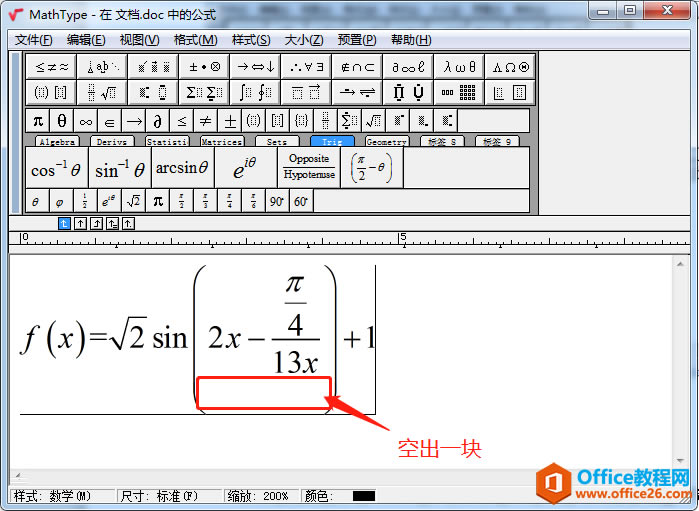Open the uppercase Greek letters palette (ΛΩ)
Viewport: 699px width, 511px height.
pos(510,67)
